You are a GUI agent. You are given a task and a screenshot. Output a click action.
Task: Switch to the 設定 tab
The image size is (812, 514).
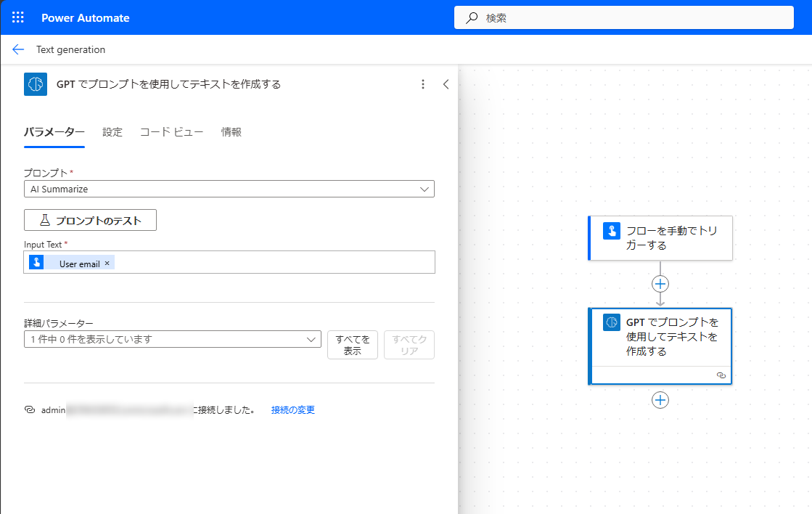[x=112, y=132]
